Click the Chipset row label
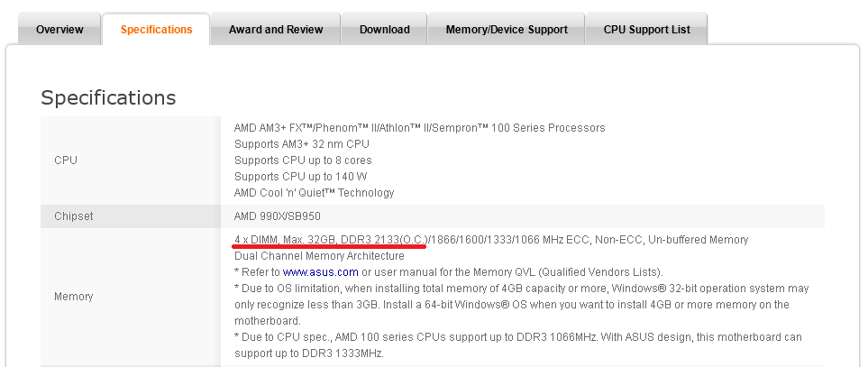 (74, 216)
